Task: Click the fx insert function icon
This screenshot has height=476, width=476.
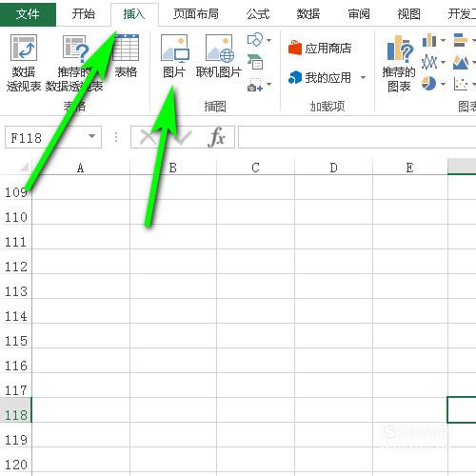Action: (217, 137)
